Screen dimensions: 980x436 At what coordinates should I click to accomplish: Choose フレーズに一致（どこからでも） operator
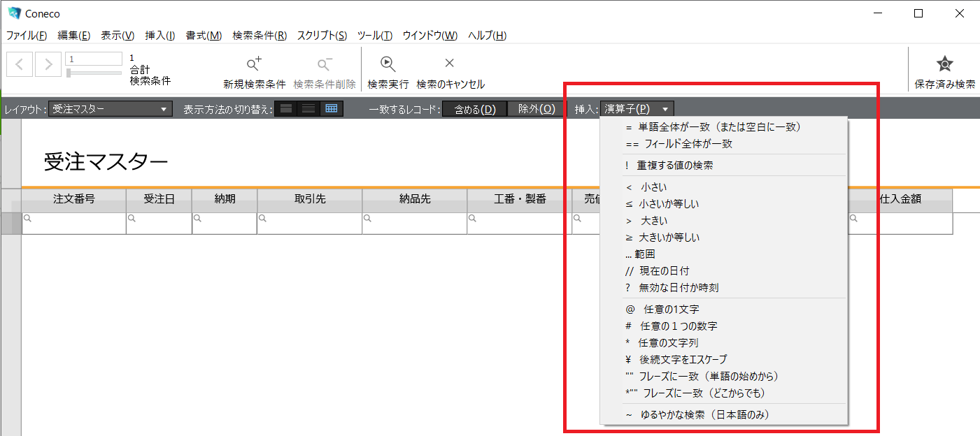(x=724, y=393)
